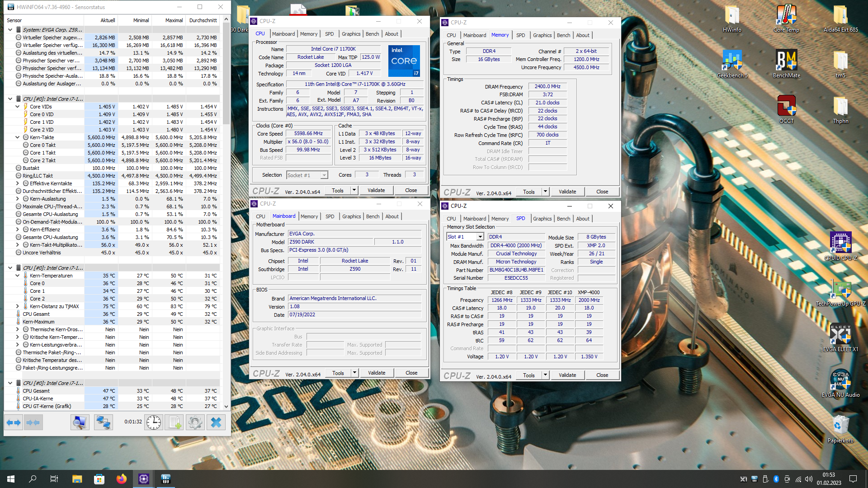Open the HWinfo desktop folder icon
This screenshot has height=488, width=868.
732,19
